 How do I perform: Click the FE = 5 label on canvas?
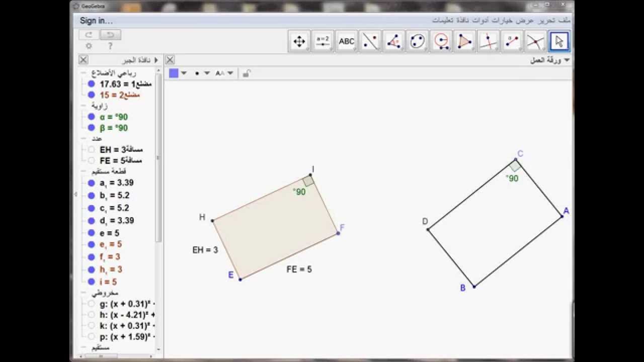pos(299,269)
